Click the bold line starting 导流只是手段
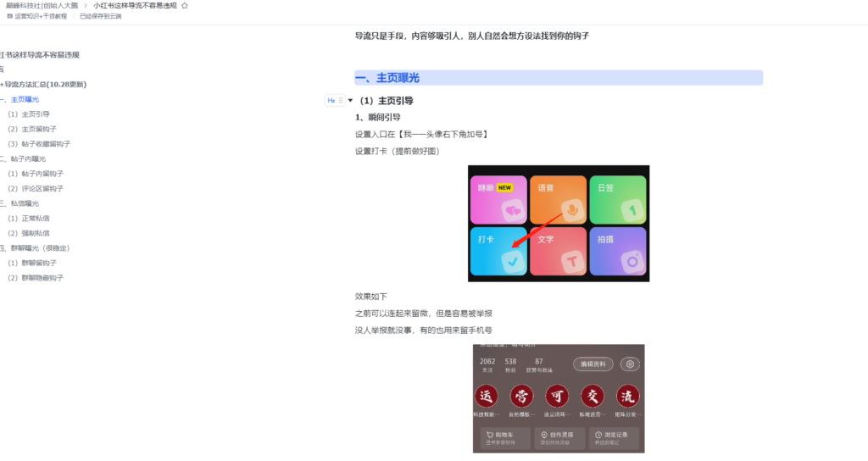This screenshot has width=868, height=461. coord(471,36)
